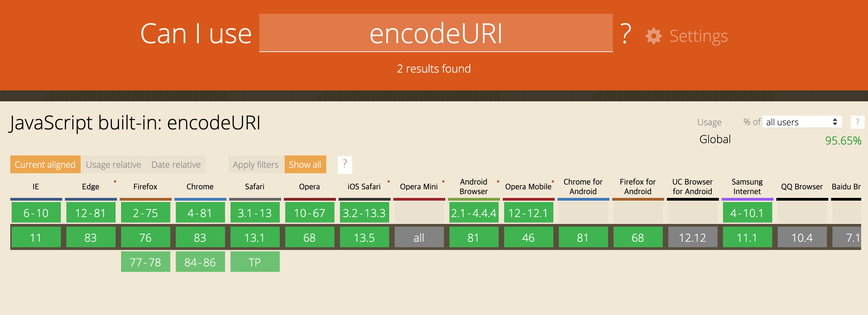Select Safari version 13.1 cell

pyautogui.click(x=255, y=237)
